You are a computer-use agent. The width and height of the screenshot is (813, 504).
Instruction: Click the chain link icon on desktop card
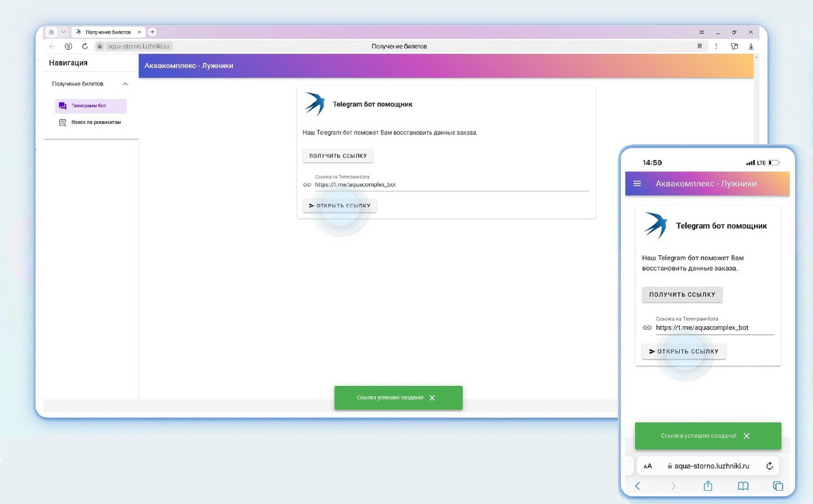click(307, 185)
